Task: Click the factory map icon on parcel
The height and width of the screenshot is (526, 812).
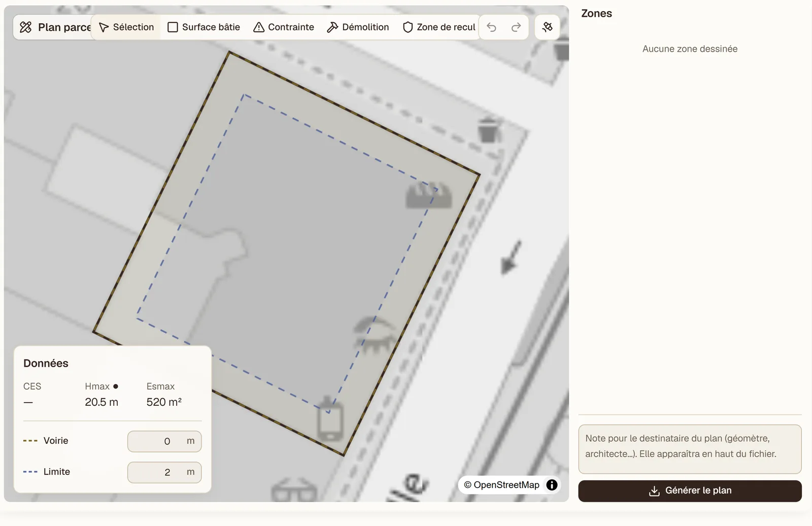Action: tap(429, 196)
